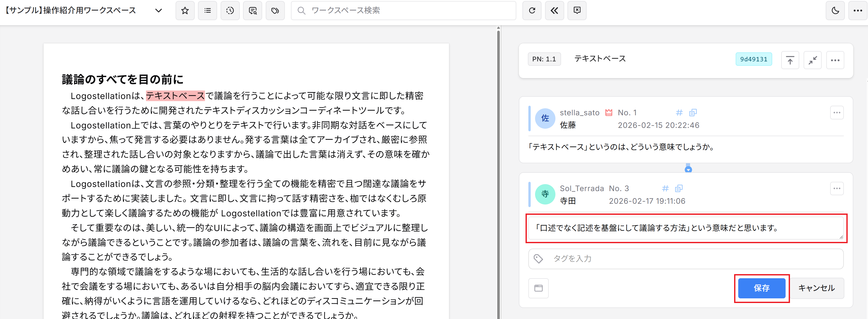The width and height of the screenshot is (868, 319).
Task: Click the # link icon on No. 3
Action: pyautogui.click(x=665, y=188)
